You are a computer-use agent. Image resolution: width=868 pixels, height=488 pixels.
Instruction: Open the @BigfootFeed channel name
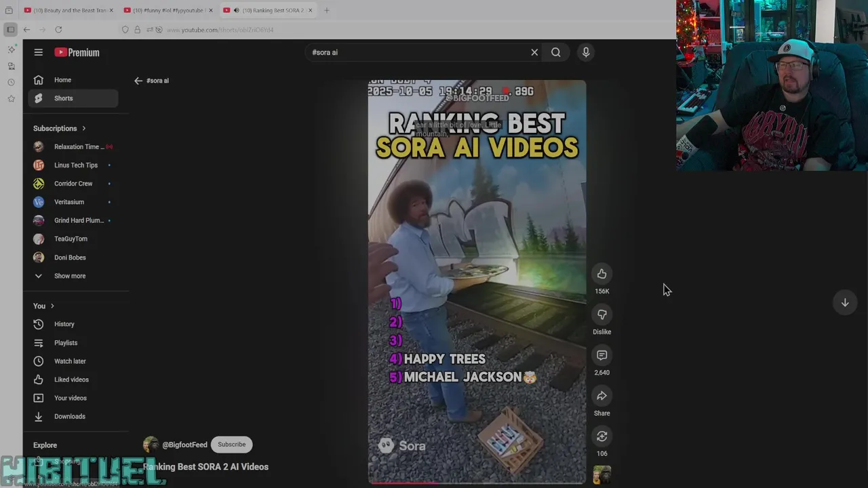click(x=184, y=445)
